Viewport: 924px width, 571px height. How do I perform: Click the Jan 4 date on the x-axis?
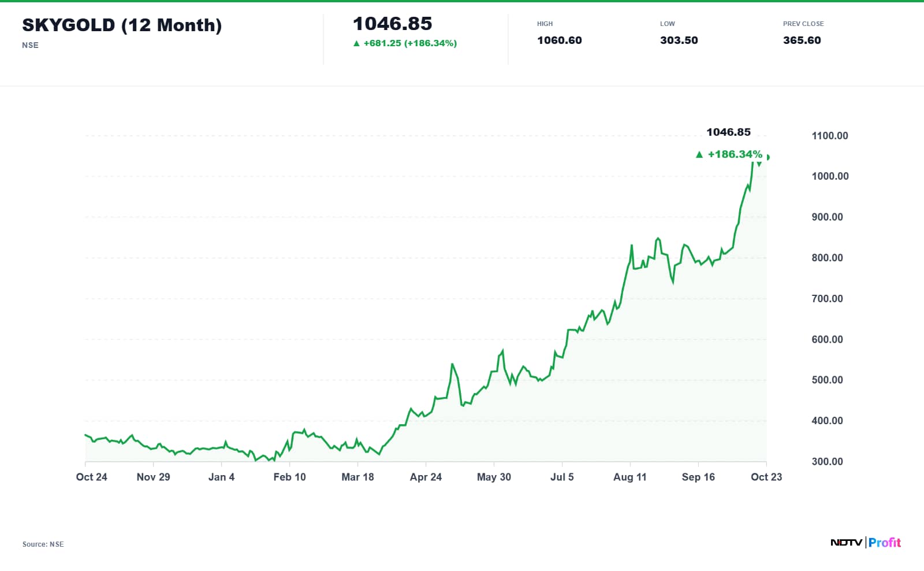[221, 477]
